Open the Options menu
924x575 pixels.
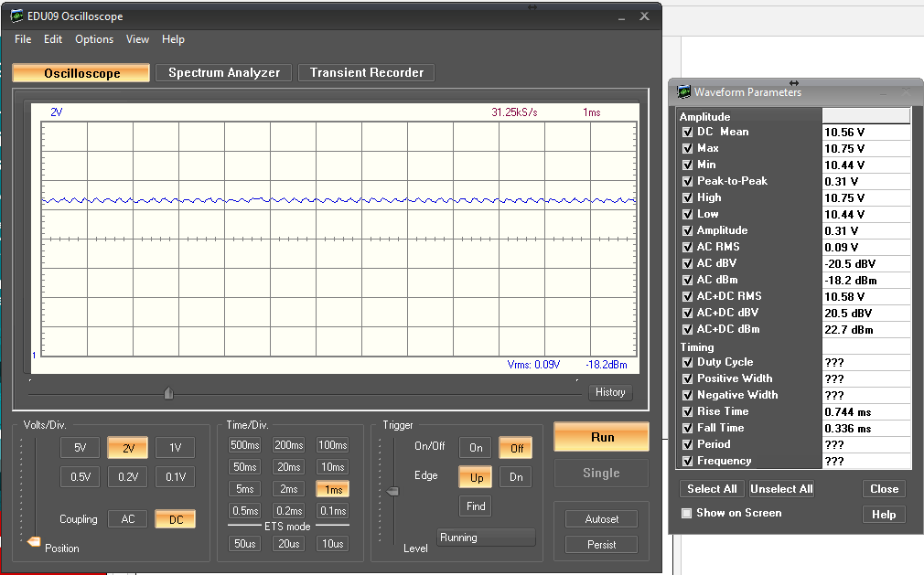pyautogui.click(x=94, y=39)
